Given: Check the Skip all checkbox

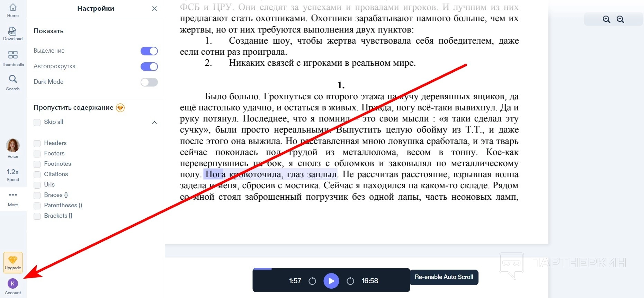Looking at the screenshot, I should click(37, 122).
